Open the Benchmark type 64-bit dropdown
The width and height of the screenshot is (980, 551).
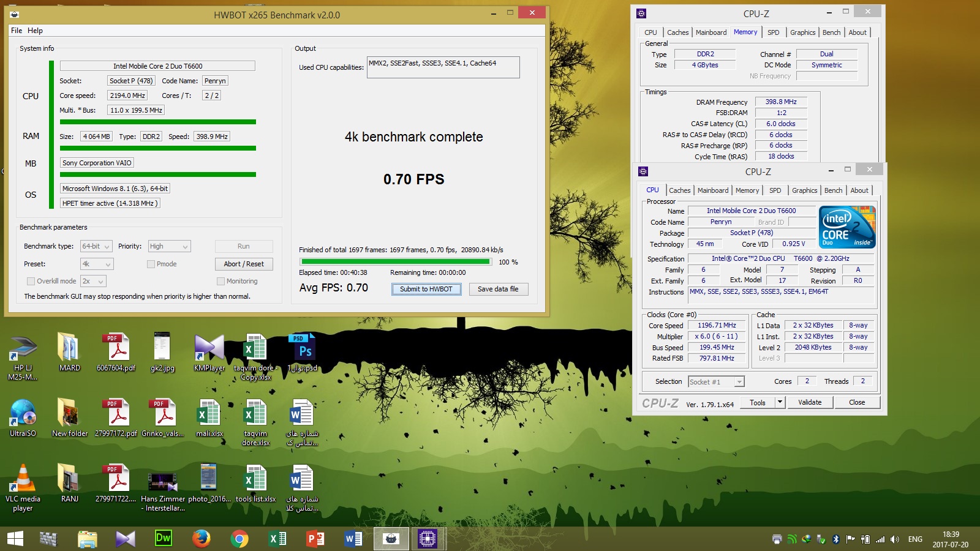[96, 246]
